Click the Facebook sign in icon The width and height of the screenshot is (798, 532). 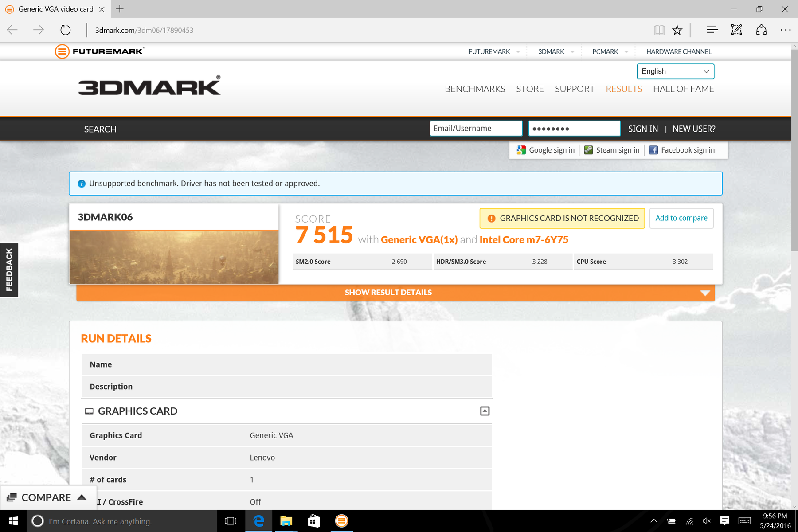[x=653, y=150]
